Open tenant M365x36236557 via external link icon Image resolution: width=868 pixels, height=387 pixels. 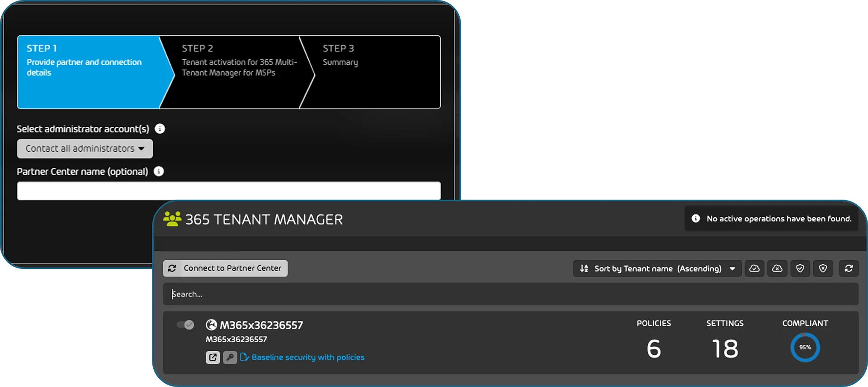click(213, 357)
